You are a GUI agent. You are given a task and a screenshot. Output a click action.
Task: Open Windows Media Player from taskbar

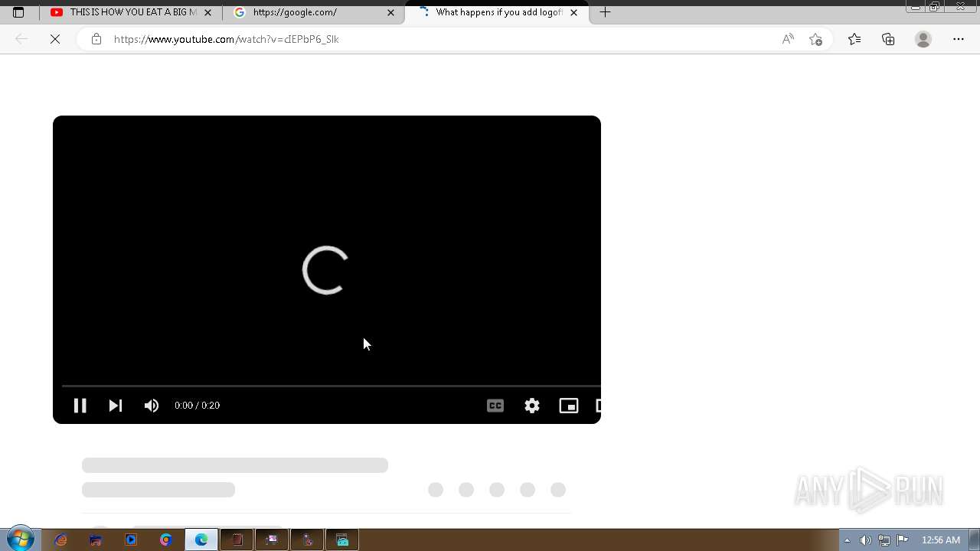click(131, 540)
